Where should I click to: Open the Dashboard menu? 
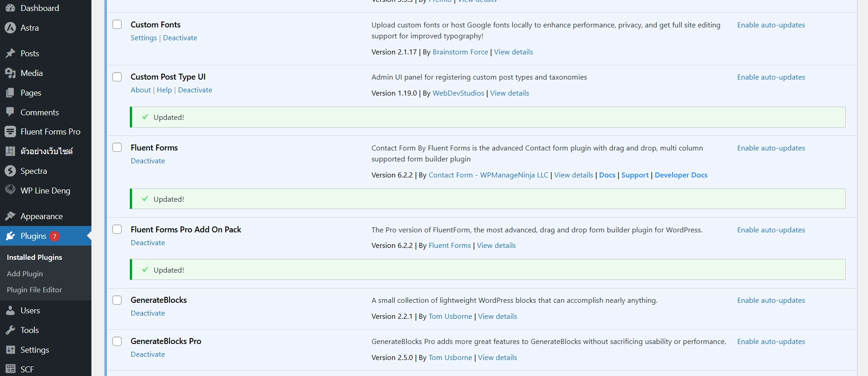40,8
